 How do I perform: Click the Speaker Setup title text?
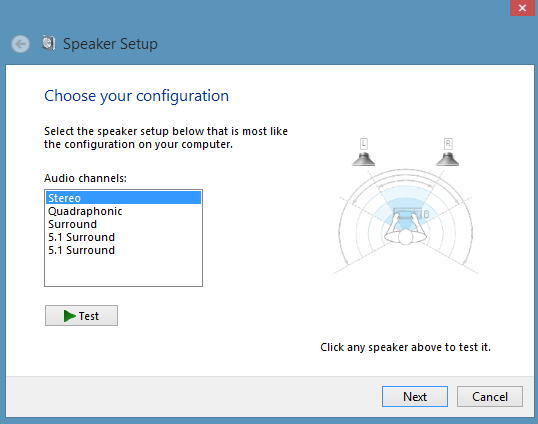[x=110, y=44]
